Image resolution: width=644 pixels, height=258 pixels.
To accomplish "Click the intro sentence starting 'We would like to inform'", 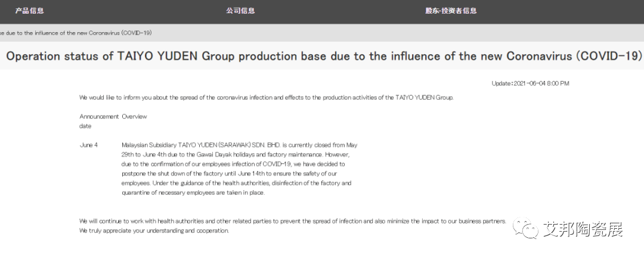I will [x=266, y=98].
